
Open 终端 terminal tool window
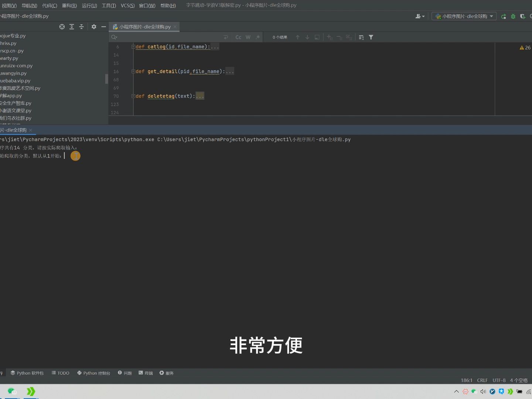(x=146, y=373)
